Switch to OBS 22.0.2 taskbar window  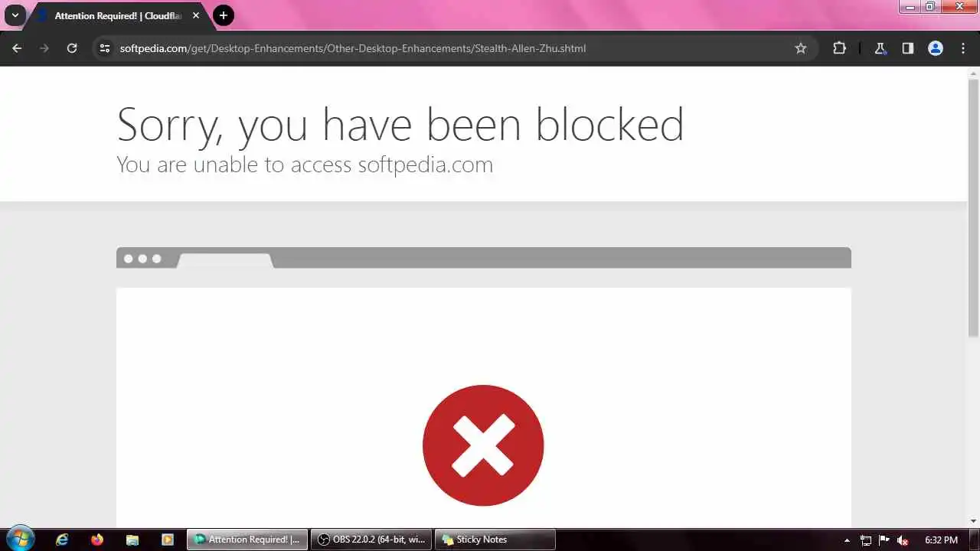(371, 540)
